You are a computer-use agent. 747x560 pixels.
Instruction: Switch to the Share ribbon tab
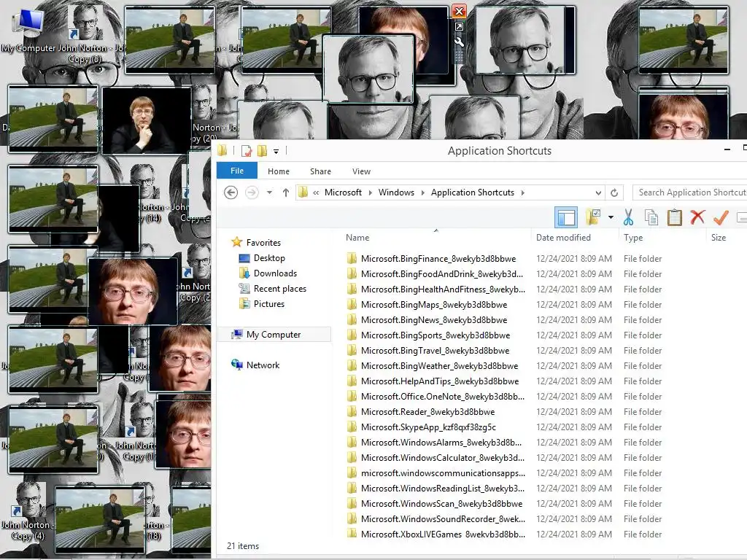click(320, 171)
